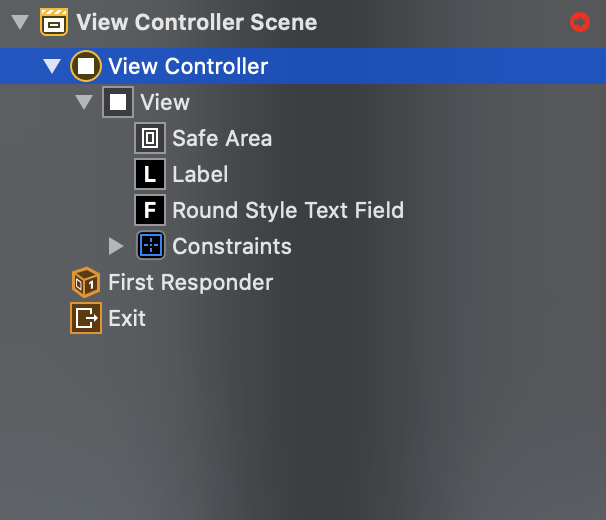Select the Round Style Text Field item
Screen dimensions: 606x520
tap(288, 210)
